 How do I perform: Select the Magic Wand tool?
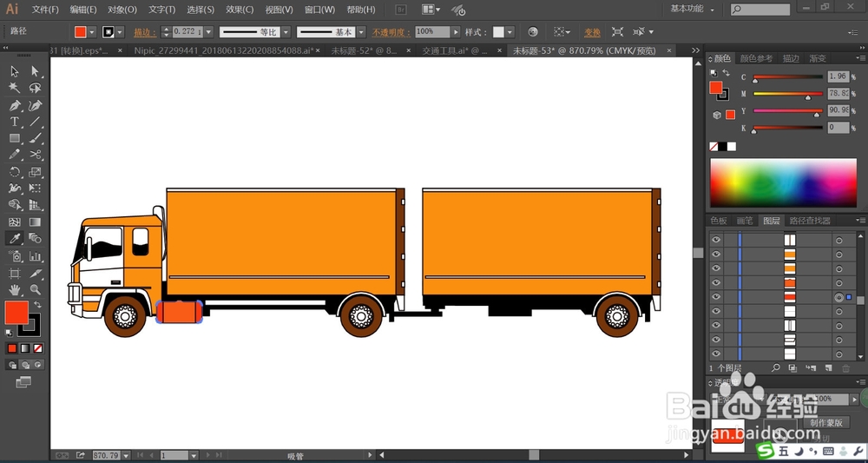tap(15, 88)
